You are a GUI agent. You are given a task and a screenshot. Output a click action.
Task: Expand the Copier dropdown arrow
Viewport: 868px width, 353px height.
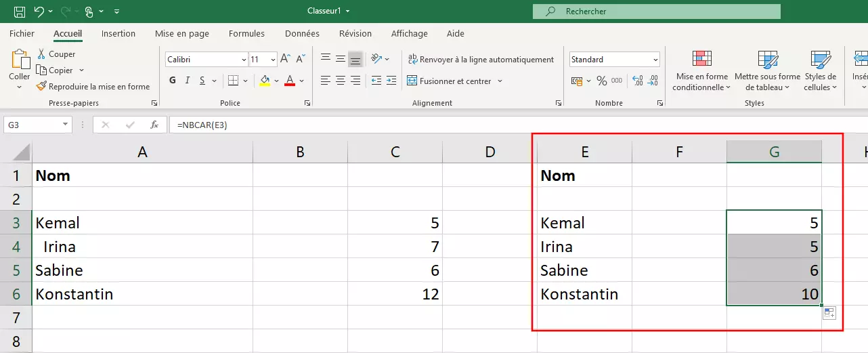[x=81, y=70]
